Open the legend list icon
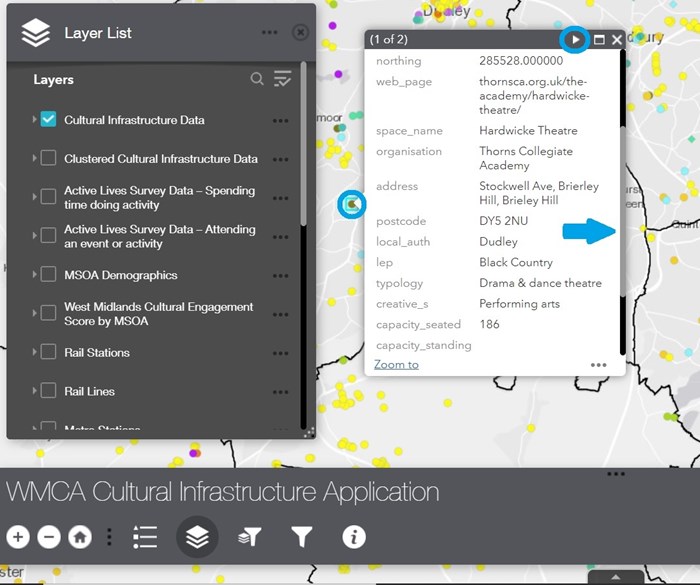Viewport: 700px width, 585px height. point(145,537)
